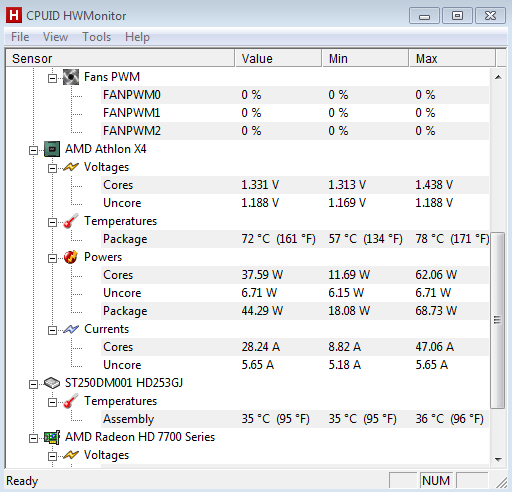Click the Ready status text

pyautogui.click(x=22, y=481)
